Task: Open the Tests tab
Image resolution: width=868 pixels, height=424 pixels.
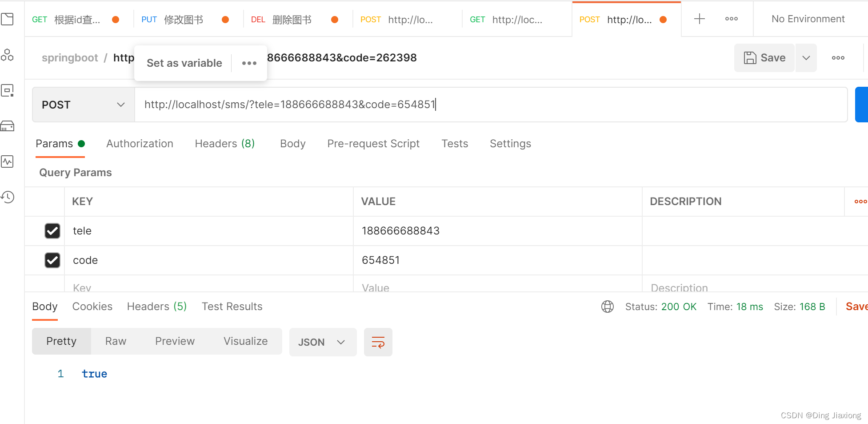Action: (455, 144)
